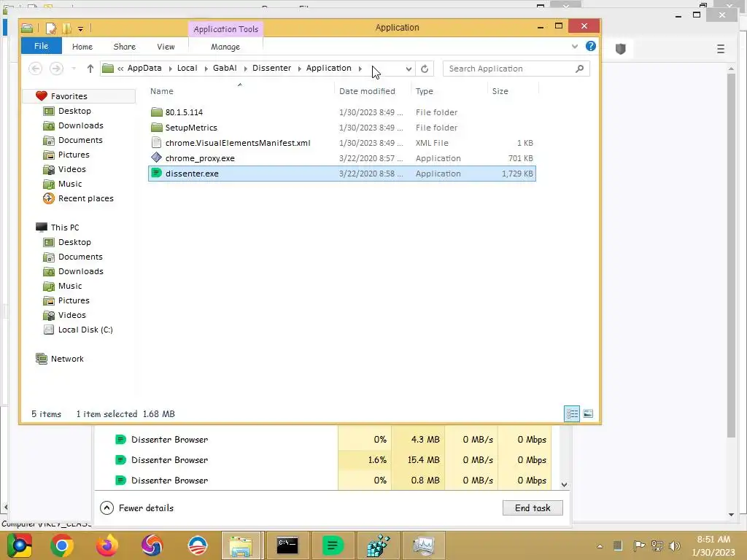Switch to details view layout icon
Viewport: 747px width, 560px height.
coord(572,414)
